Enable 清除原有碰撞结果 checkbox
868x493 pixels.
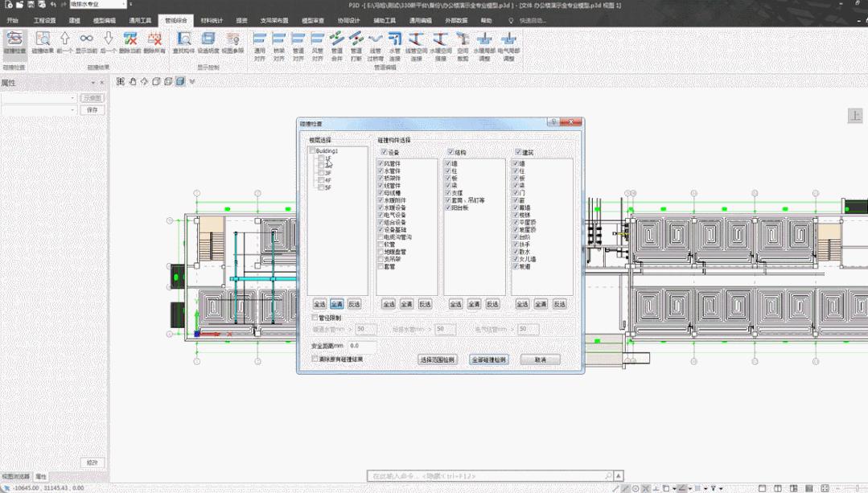315,359
